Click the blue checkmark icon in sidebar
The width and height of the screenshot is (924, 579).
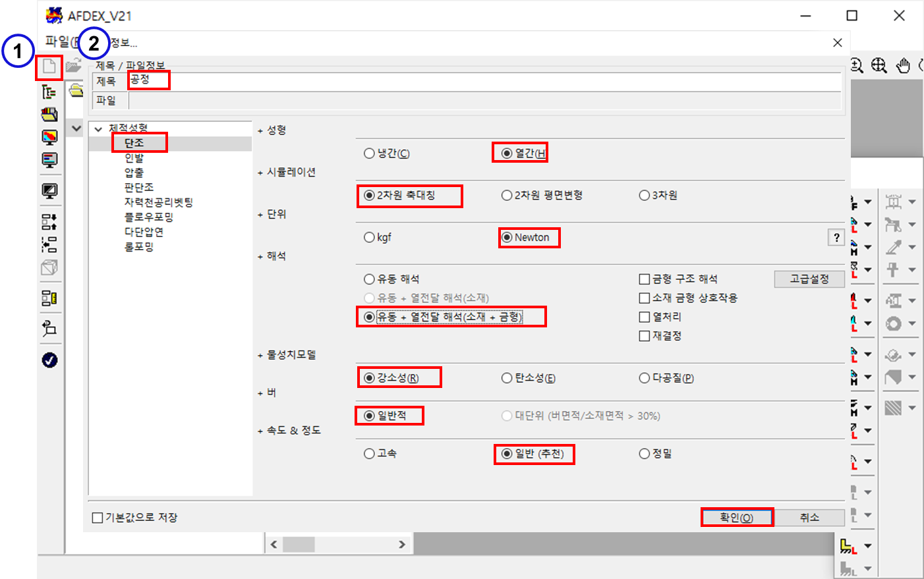tap(49, 360)
